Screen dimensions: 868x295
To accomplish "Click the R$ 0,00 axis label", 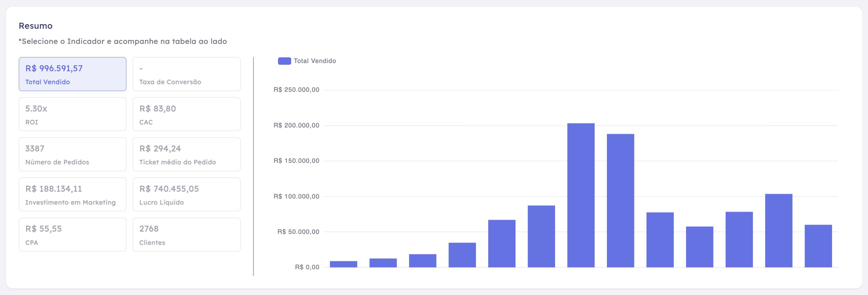I will (307, 267).
